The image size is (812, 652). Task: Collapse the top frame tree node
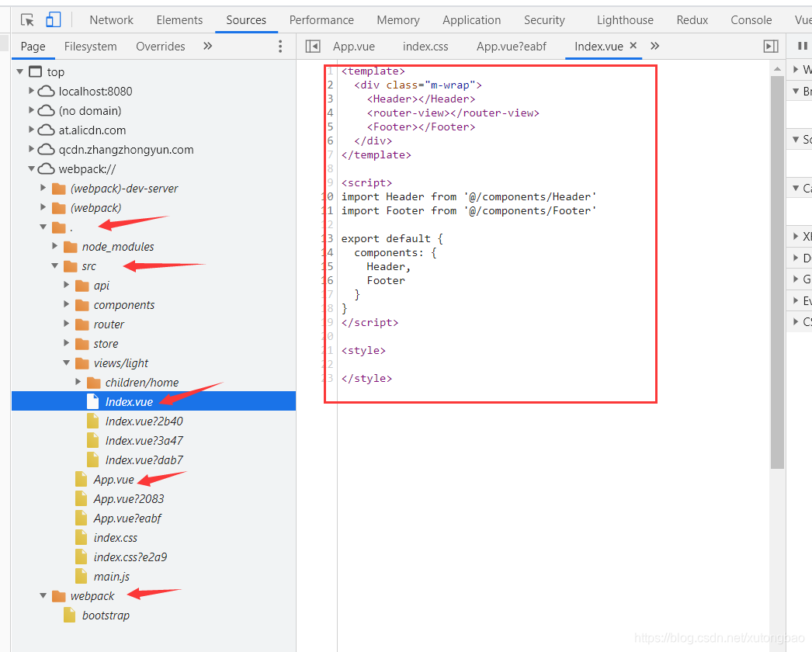[x=19, y=71]
